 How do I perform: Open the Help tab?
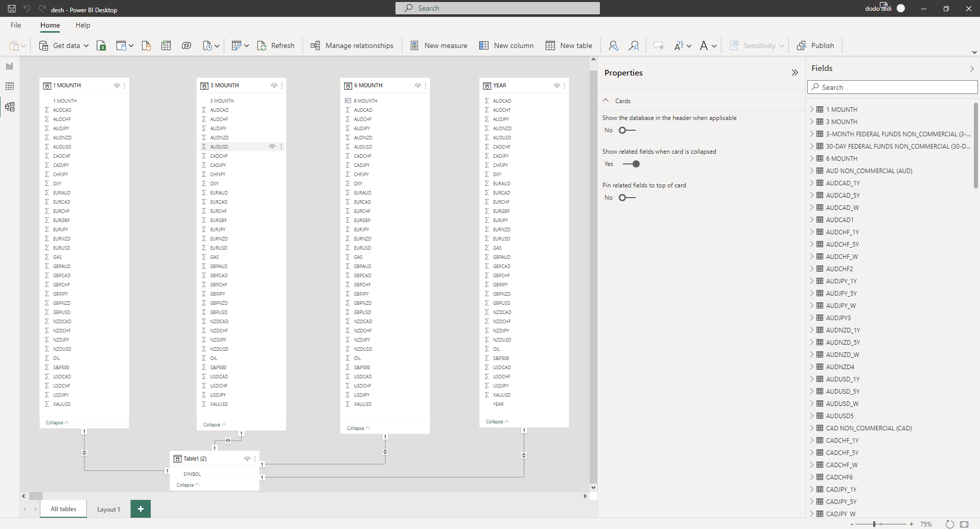[x=83, y=25]
